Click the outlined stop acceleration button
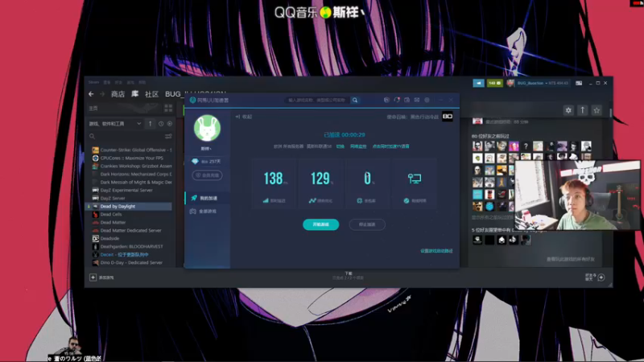Image resolution: width=644 pixels, height=362 pixels. click(x=367, y=224)
